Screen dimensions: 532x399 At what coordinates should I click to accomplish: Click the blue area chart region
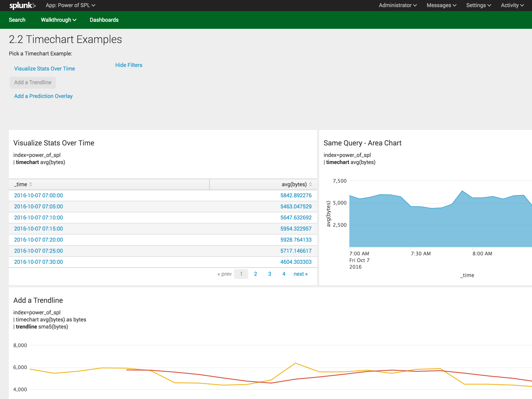click(440, 226)
